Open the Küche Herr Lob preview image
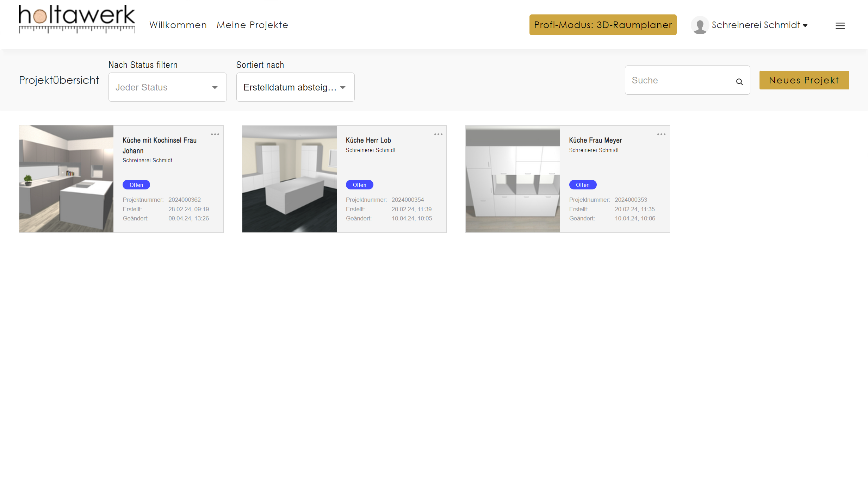The height and width of the screenshot is (488, 868). pos(289,179)
